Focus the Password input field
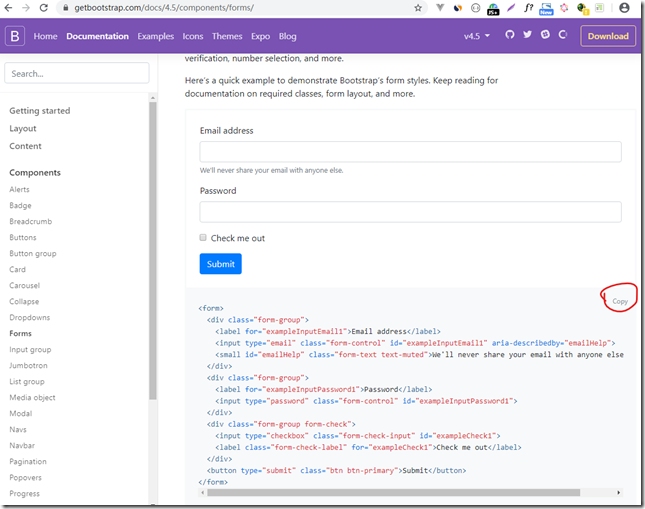The image size is (645, 509). coord(410,212)
